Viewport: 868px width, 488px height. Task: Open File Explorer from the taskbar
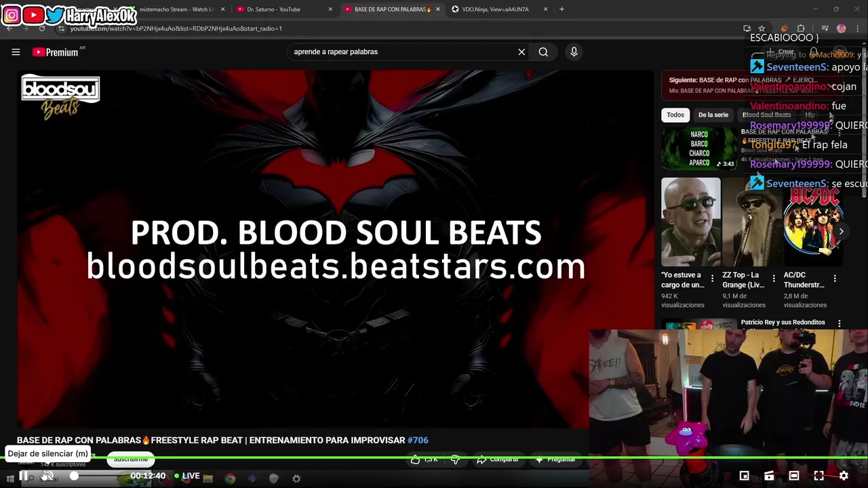[208, 479]
